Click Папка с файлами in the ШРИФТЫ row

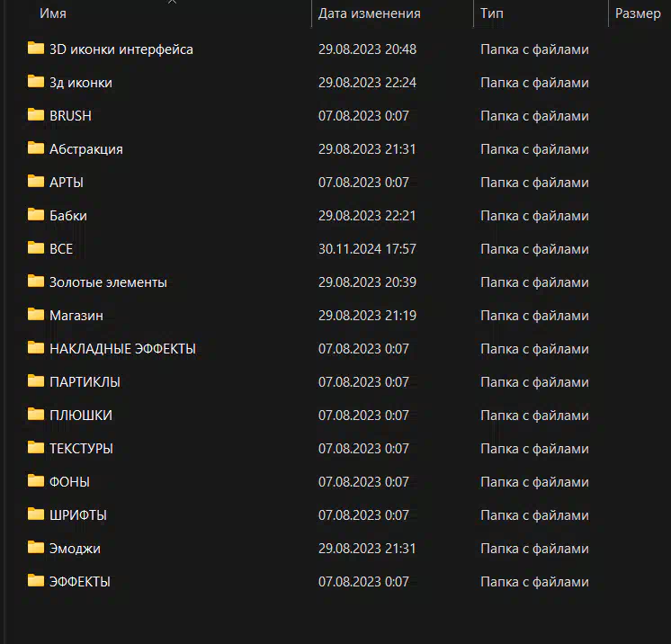point(534,515)
